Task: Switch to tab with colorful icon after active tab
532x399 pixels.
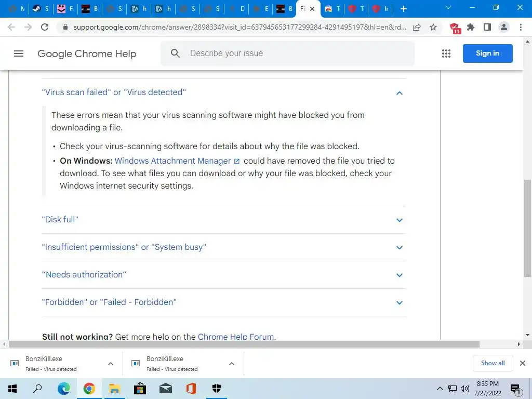Action: pyautogui.click(x=332, y=9)
